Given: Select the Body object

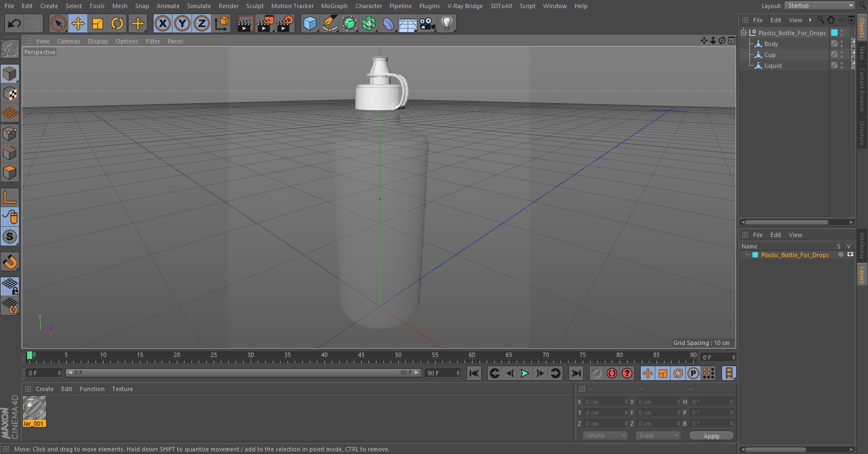Looking at the screenshot, I should [771, 44].
